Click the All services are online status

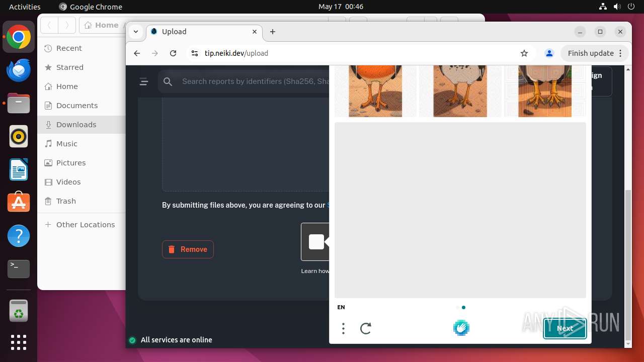[171, 340]
